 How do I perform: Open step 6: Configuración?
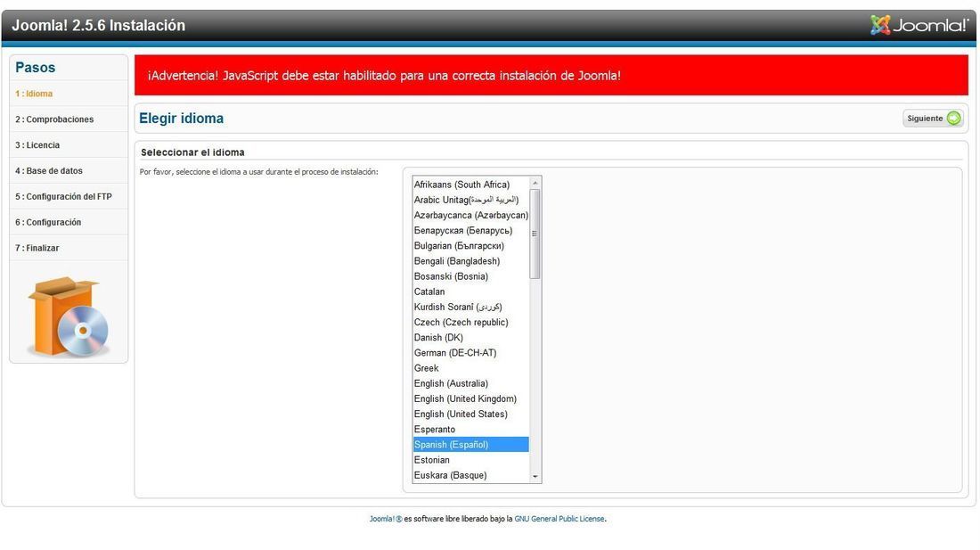click(x=48, y=223)
